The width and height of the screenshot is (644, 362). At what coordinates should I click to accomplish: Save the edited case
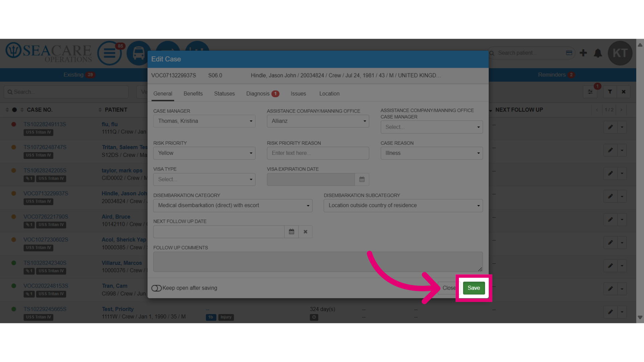[474, 288]
